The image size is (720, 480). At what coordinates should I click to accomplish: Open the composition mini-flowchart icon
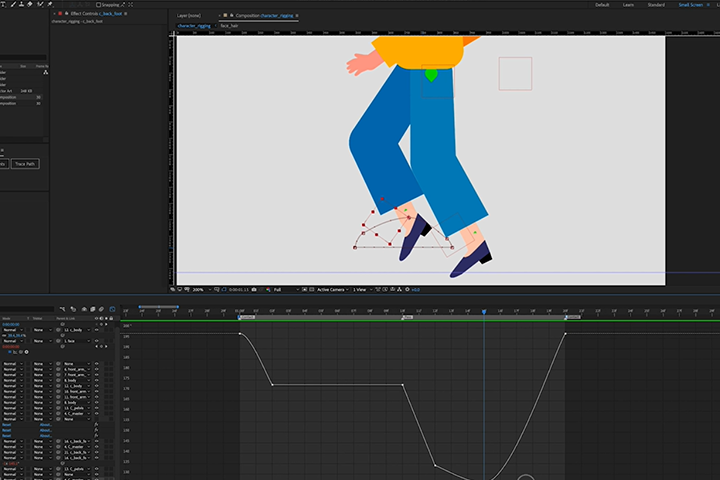click(62, 309)
